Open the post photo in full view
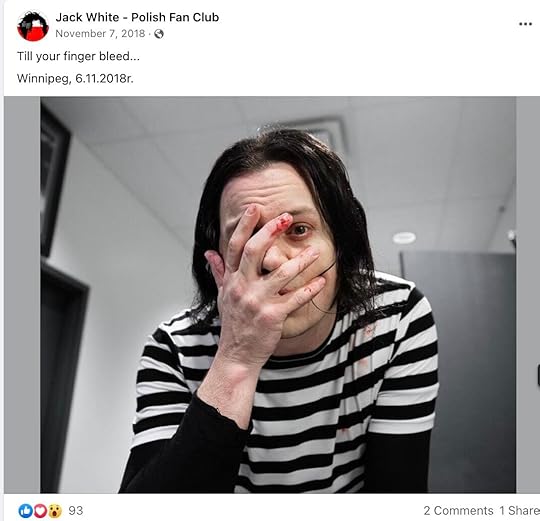Screen dimensions: 540x521 [278, 295]
